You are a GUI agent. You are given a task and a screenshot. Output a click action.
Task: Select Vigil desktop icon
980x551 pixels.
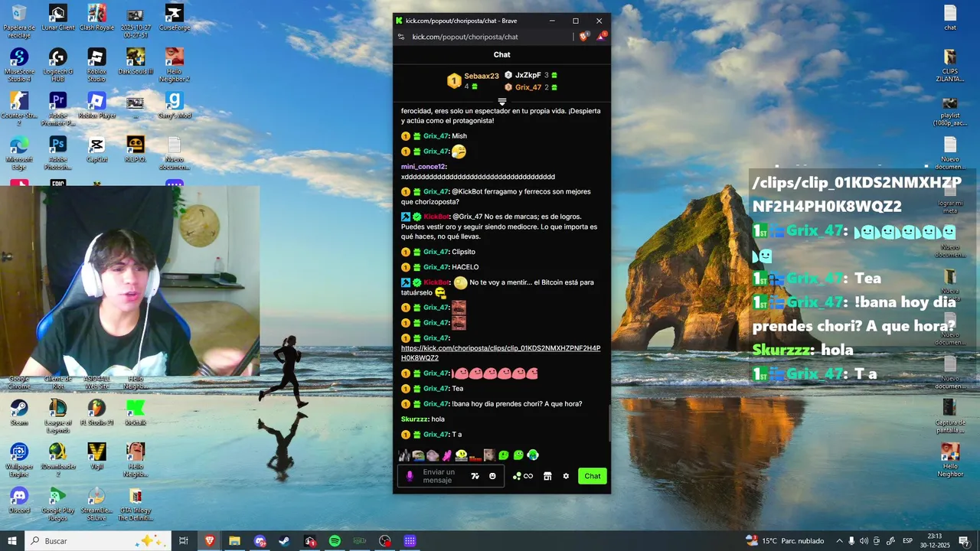(x=96, y=455)
